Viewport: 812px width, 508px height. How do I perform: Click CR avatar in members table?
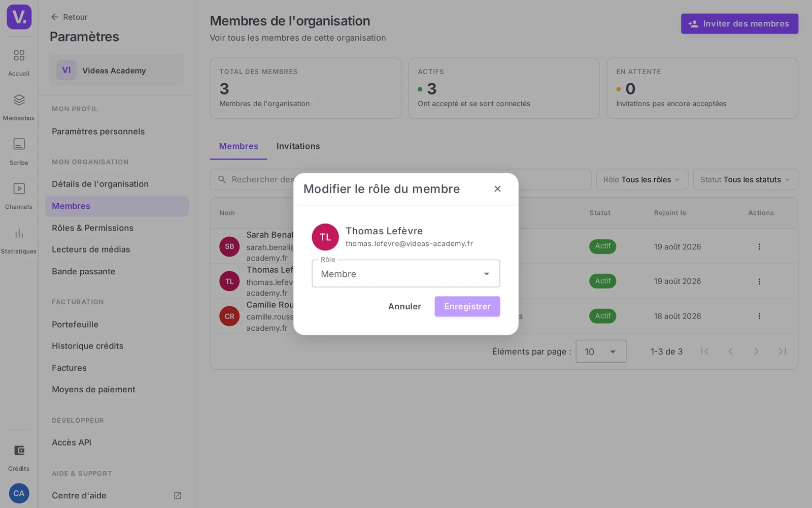(x=229, y=316)
